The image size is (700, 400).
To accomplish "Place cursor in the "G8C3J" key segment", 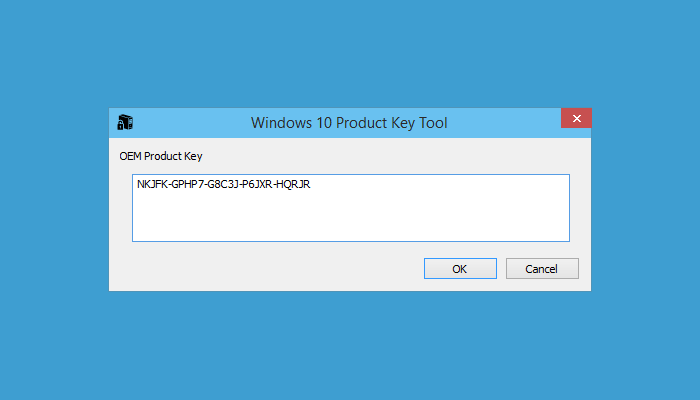I will (227, 185).
